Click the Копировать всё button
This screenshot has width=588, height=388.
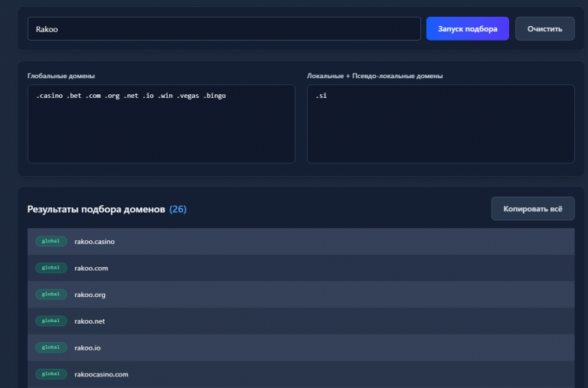click(x=533, y=209)
